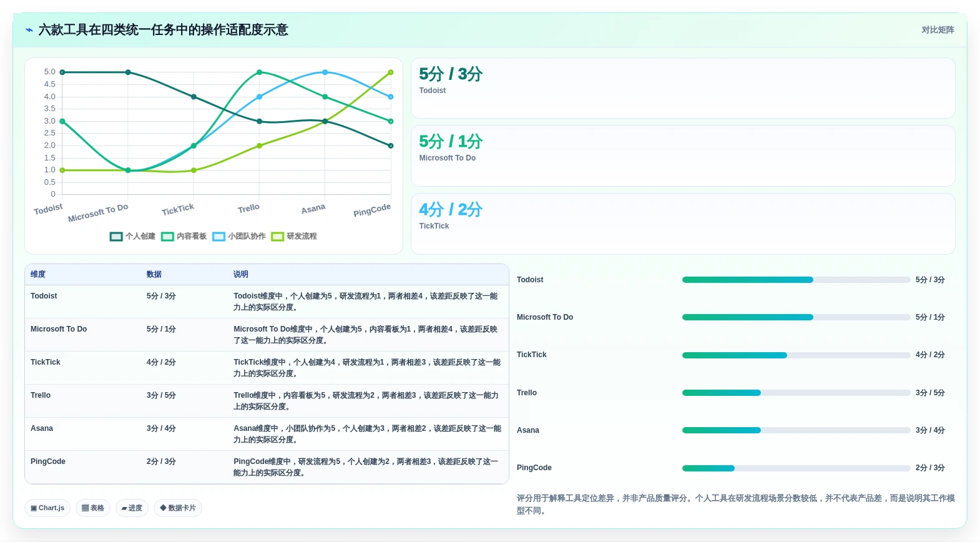The image size is (980, 542).
Task: Open the TickTick 4分 / 2分 stat card
Action: [683, 224]
